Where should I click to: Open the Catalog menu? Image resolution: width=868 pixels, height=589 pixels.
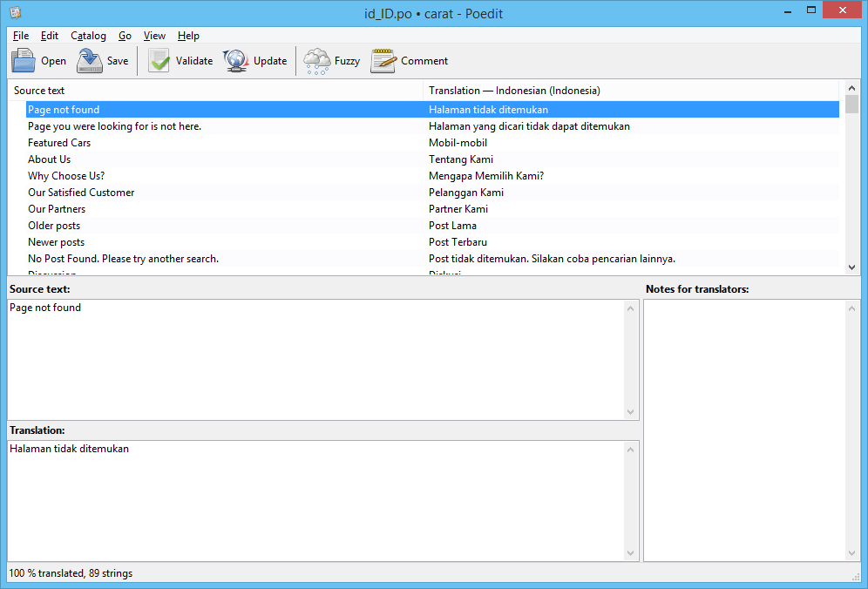point(88,36)
